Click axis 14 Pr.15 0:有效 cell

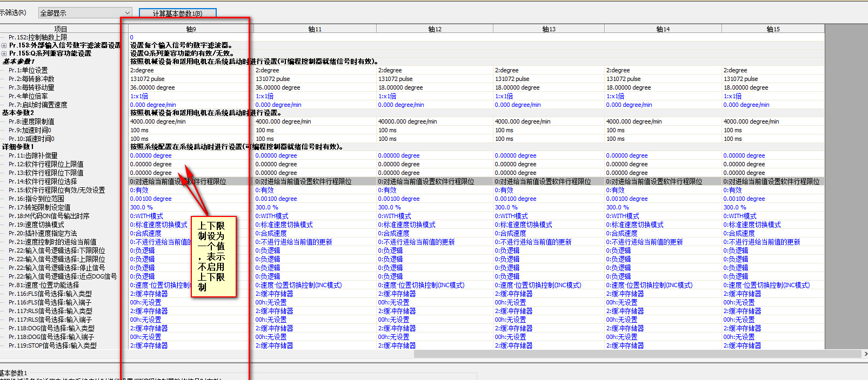pos(615,190)
